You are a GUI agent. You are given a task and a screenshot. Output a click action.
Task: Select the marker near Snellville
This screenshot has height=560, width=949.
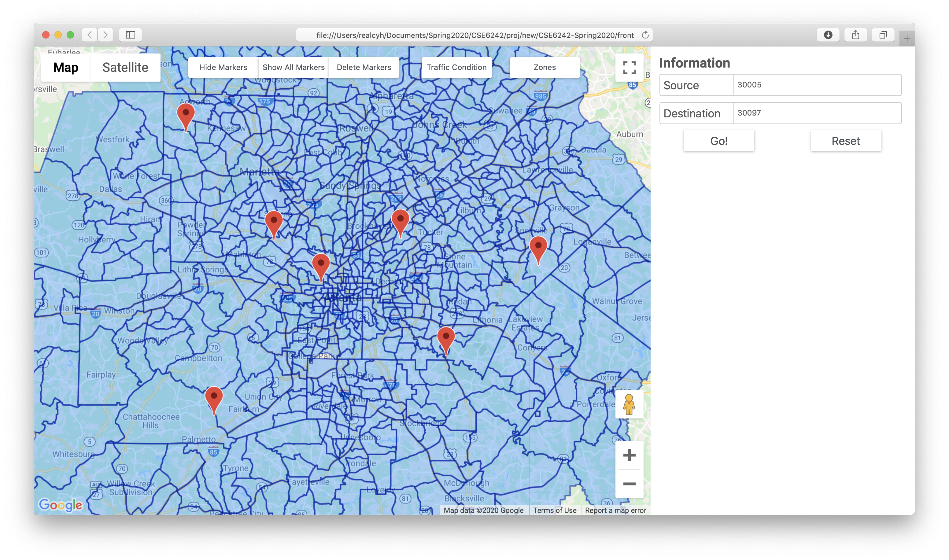(538, 251)
